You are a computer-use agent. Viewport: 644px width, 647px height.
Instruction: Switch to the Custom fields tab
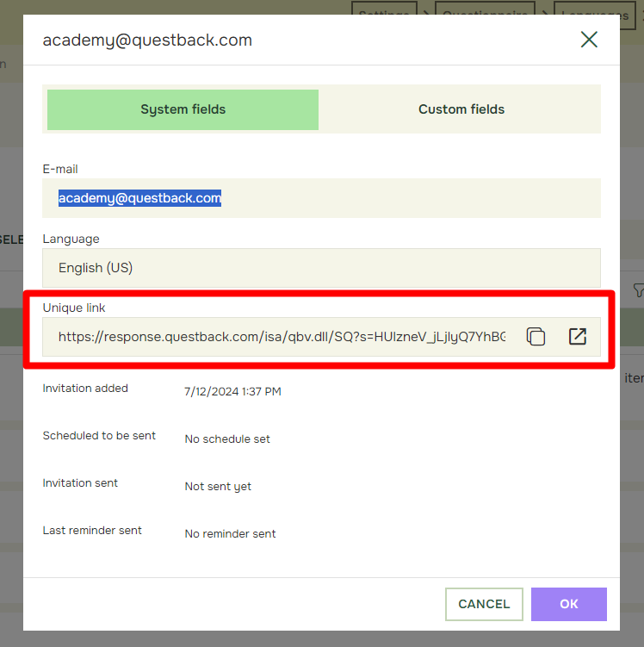point(461,109)
